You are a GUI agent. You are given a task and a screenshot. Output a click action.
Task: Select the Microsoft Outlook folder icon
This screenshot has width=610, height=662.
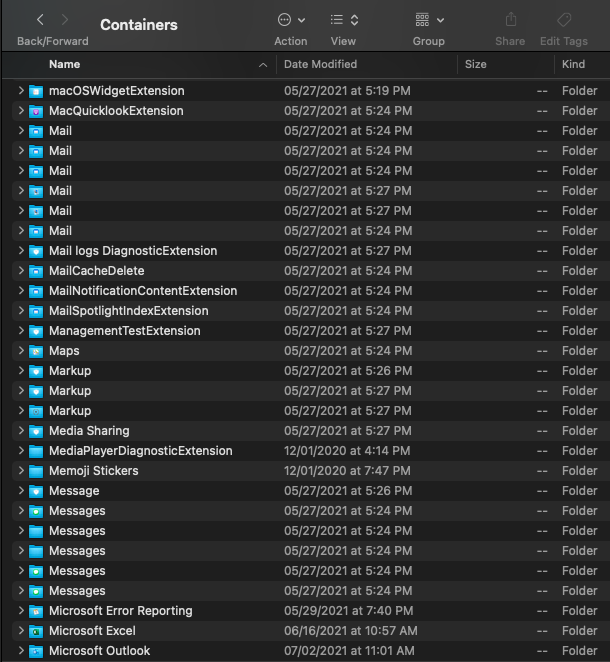tap(36, 651)
